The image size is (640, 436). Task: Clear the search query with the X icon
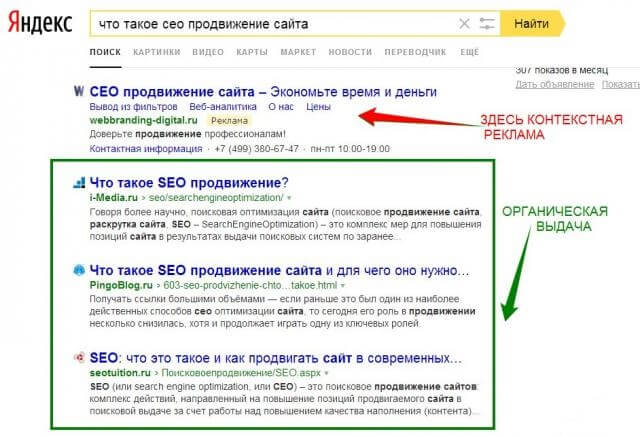[463, 23]
